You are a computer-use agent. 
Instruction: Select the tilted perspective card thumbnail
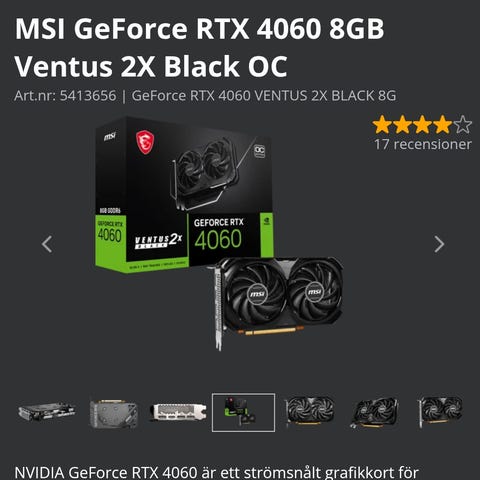point(375,413)
